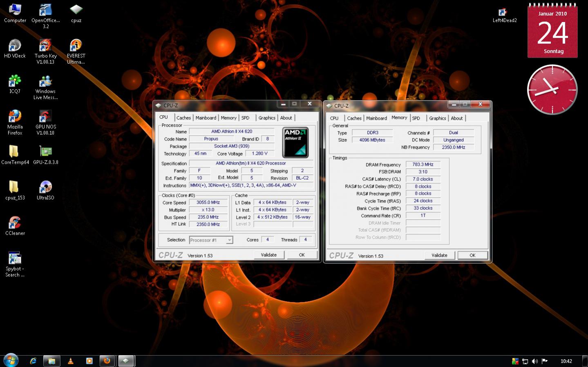Open the OpenOffice 3.2 desktop shortcut
588x367 pixels.
click(x=45, y=16)
